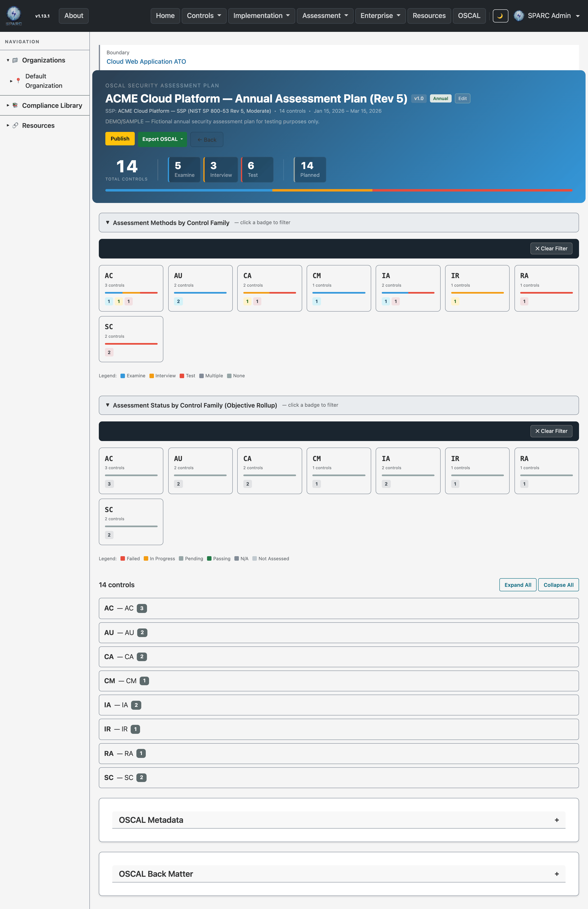
Task: Expand the AU — AU control group row
Action: click(339, 633)
